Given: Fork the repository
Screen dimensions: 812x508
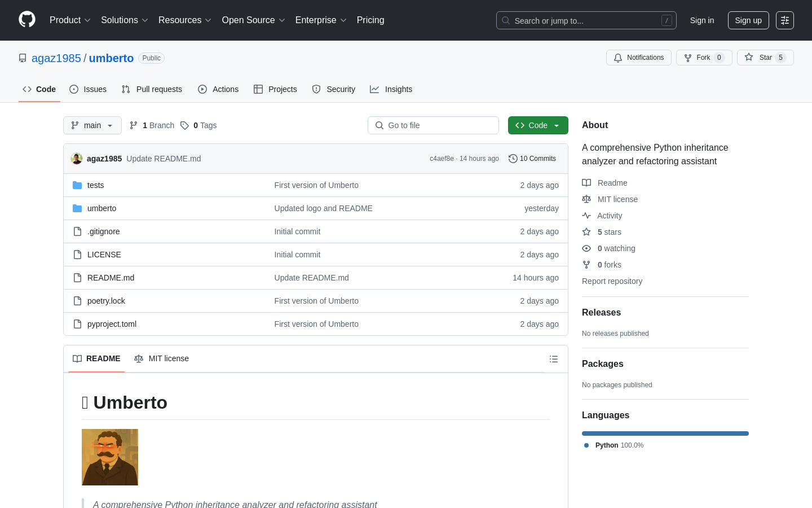Looking at the screenshot, I should pyautogui.click(x=704, y=58).
